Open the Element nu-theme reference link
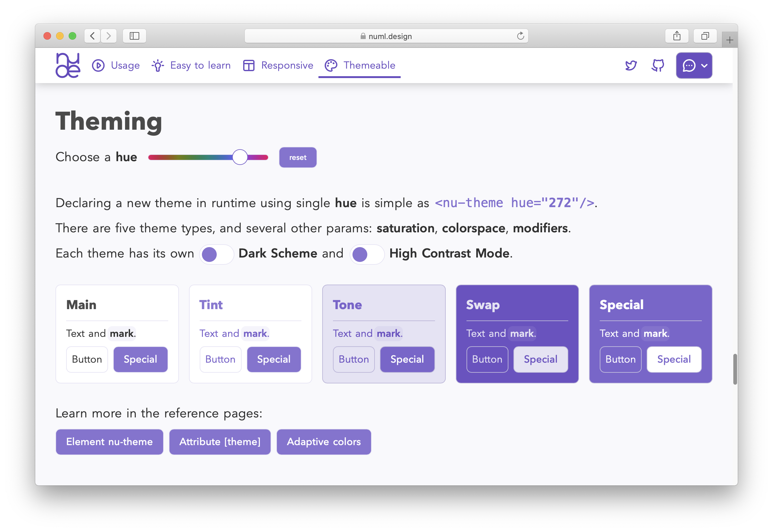This screenshot has height=532, width=773. pyautogui.click(x=109, y=442)
